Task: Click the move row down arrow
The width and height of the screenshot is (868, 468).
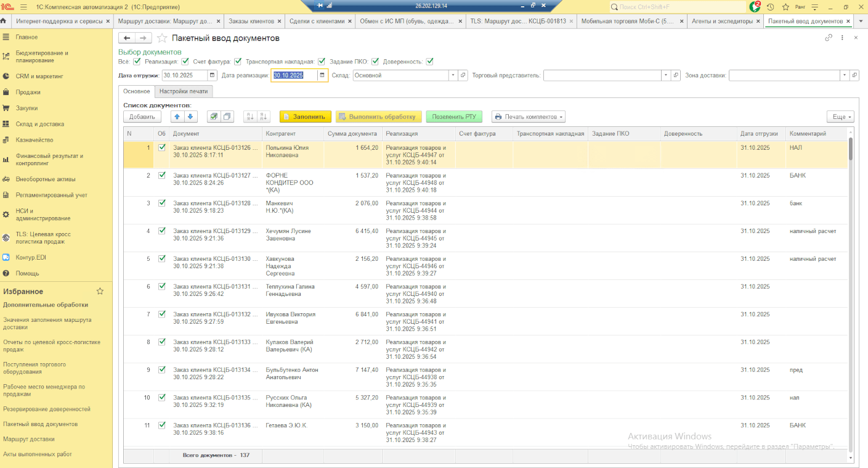Action: pos(190,117)
